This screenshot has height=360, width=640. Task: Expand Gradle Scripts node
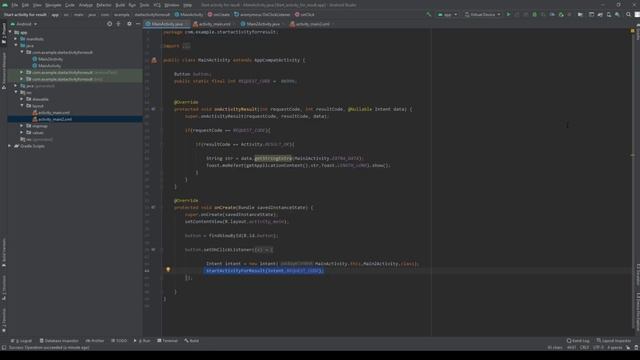coord(10,146)
